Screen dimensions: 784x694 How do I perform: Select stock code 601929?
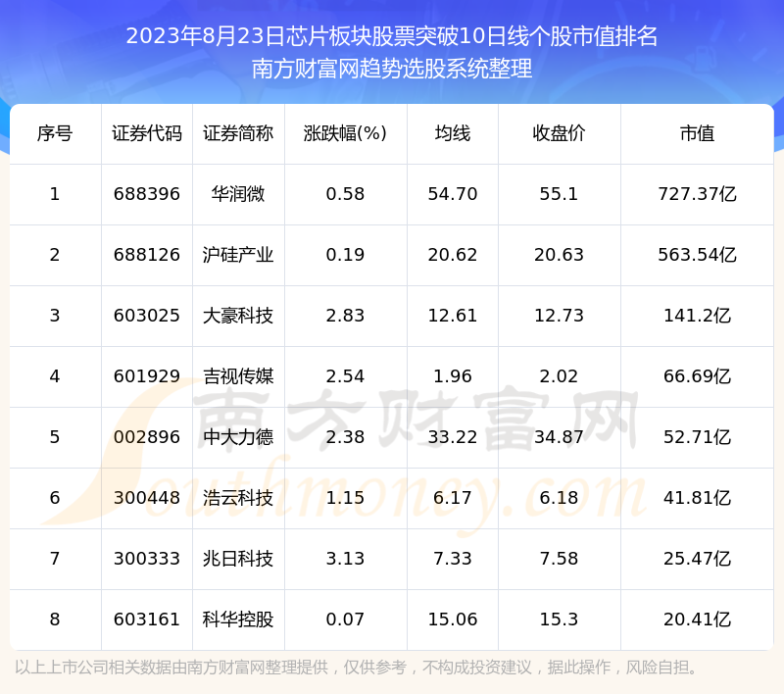pyautogui.click(x=146, y=376)
